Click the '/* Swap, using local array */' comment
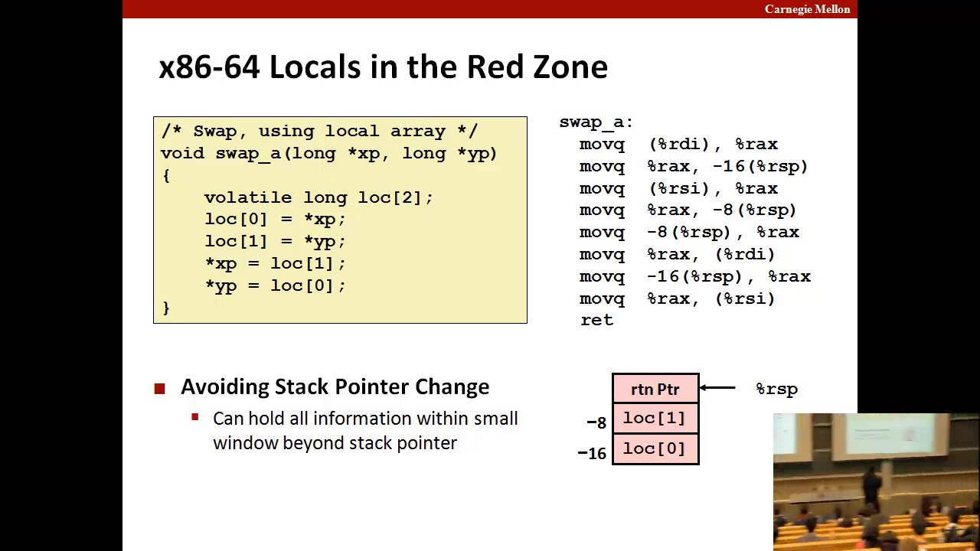The width and height of the screenshot is (980, 551). 319,131
